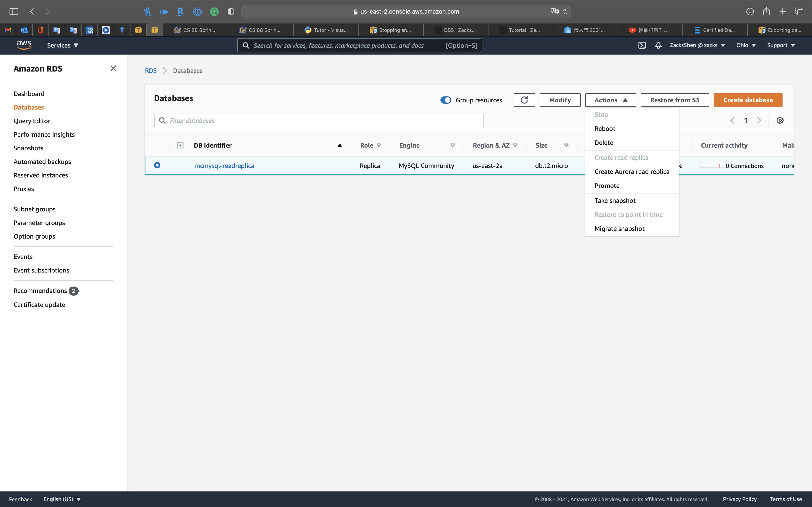Click the AWS logo home icon
The width and height of the screenshot is (812, 507).
pyautogui.click(x=24, y=45)
